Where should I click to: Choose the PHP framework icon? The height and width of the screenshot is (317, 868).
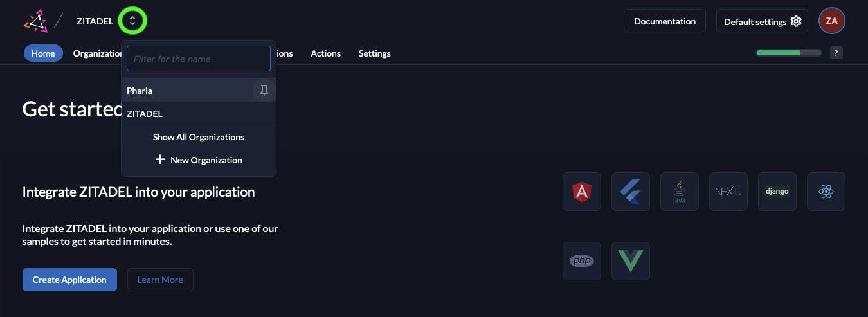coord(582,261)
